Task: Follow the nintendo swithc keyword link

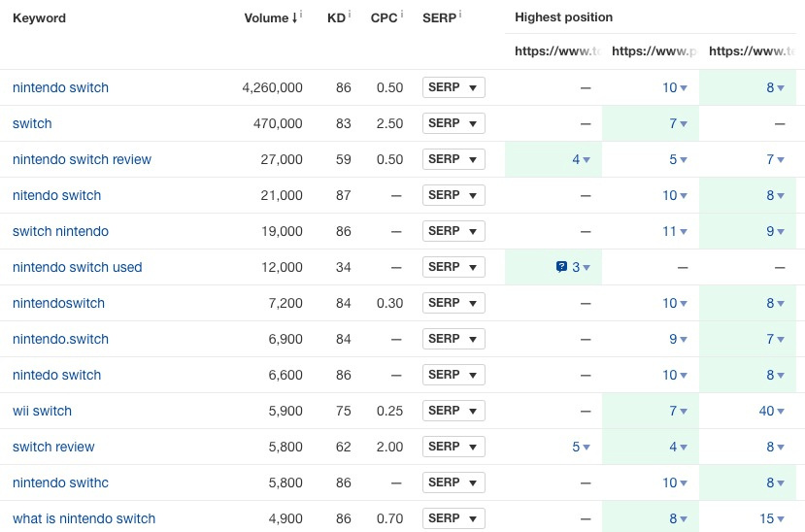Action: [x=60, y=482]
